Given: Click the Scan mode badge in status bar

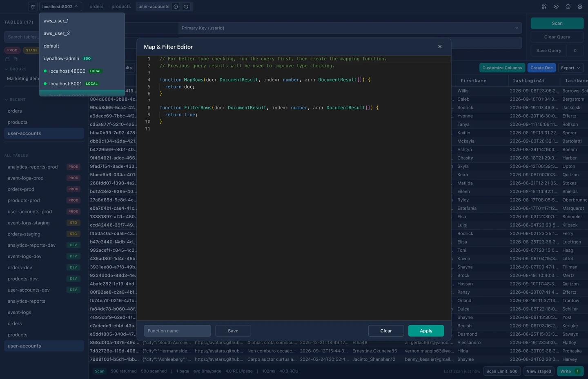Looking at the screenshot, I should point(100,371).
